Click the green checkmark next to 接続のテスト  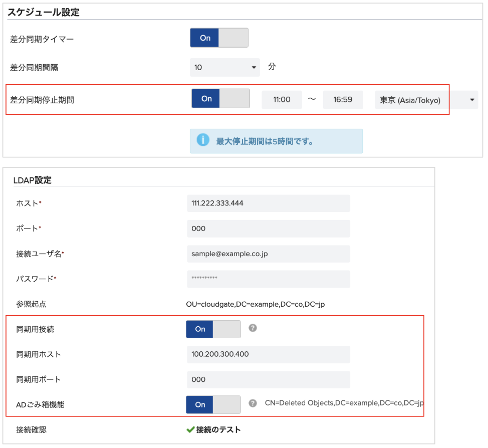(190, 429)
